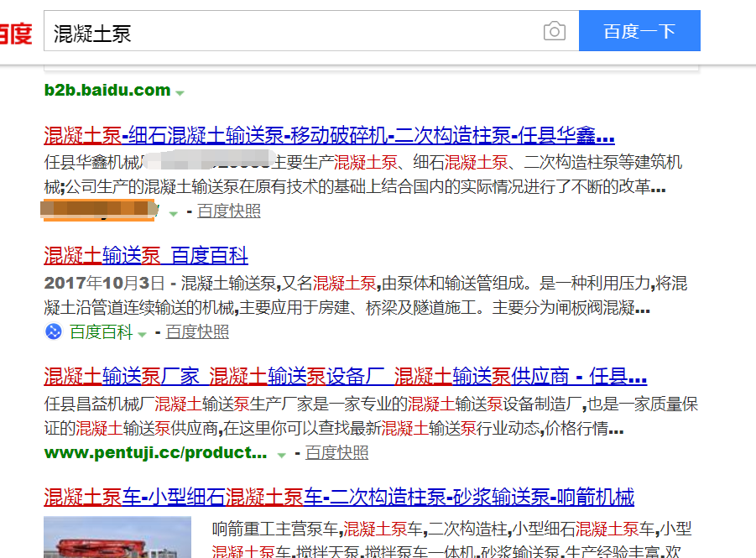Expand the dropdown arrow next to b2b.baidu.com
This screenshot has height=558, width=756.
coord(180,92)
